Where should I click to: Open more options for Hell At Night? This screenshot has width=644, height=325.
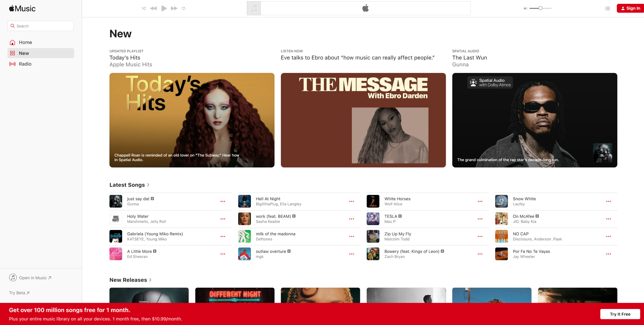pos(351,202)
